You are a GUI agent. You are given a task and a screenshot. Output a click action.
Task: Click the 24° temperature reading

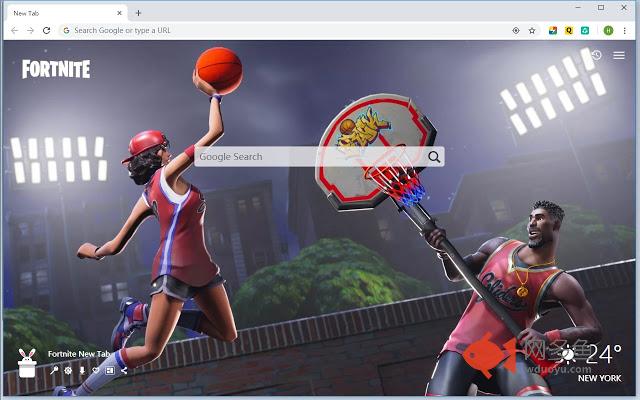point(604,353)
